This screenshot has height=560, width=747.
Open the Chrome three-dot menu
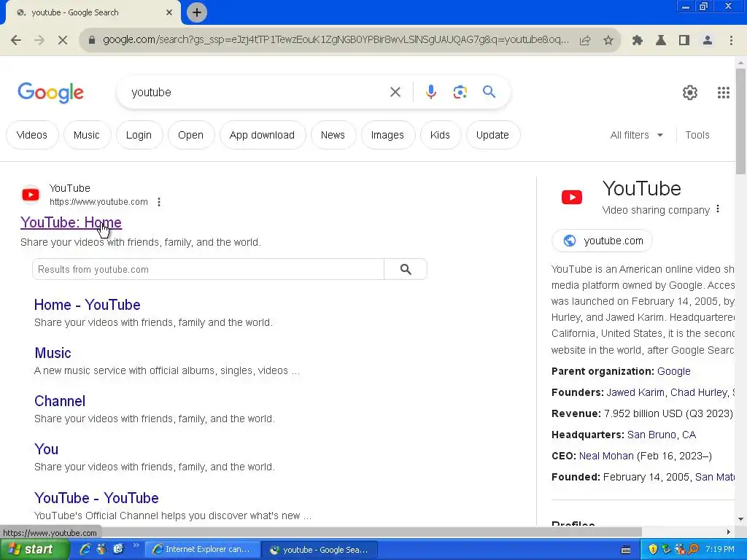click(731, 40)
